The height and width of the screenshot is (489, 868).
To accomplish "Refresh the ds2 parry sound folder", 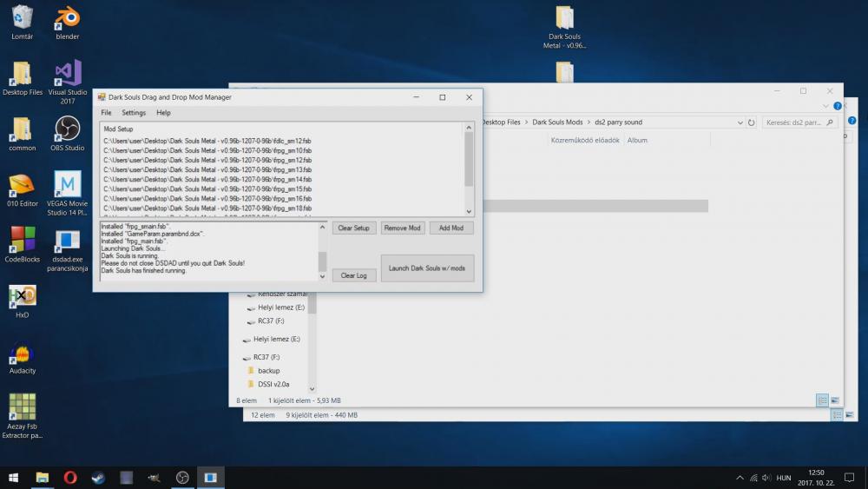I will pyautogui.click(x=751, y=122).
